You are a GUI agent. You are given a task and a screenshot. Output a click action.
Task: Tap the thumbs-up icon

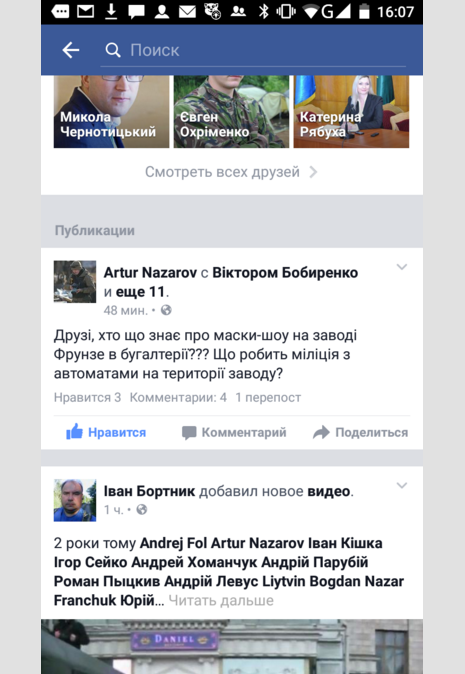pos(74,431)
